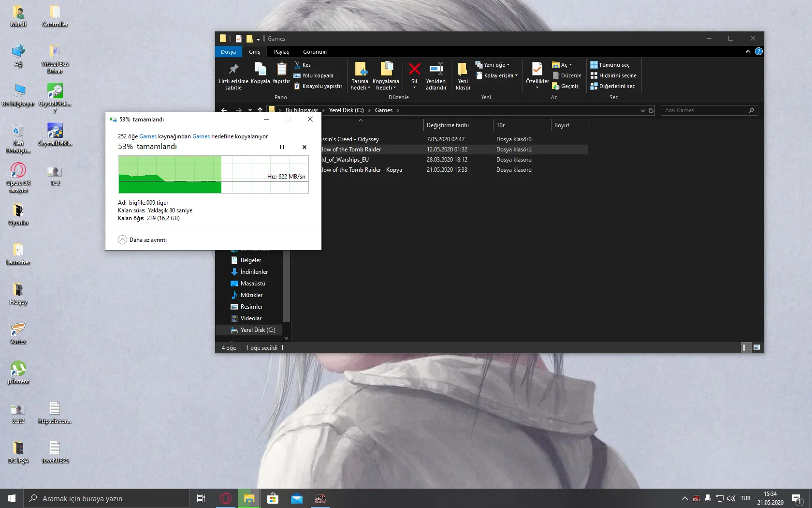Expand the Yeni öğe dropdown
Viewport: 812px width, 508px height.
coord(493,65)
